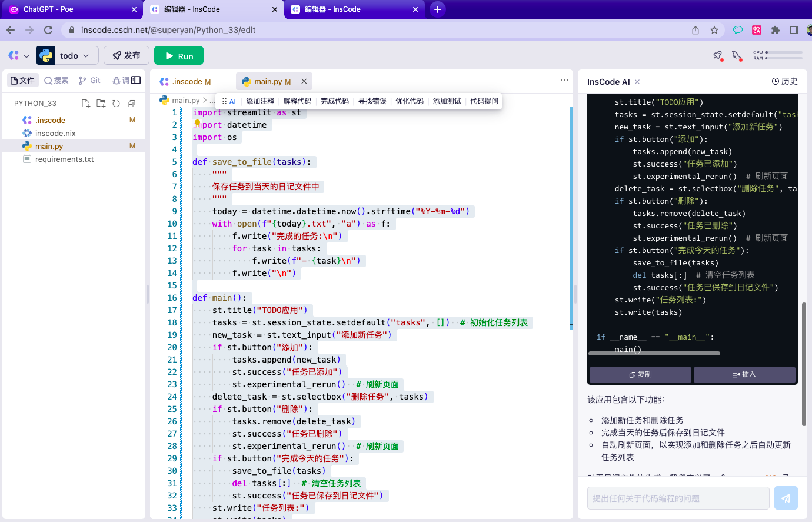Screen dimensions: 812x522
Task: Focus the AI question input field
Action: point(678,498)
